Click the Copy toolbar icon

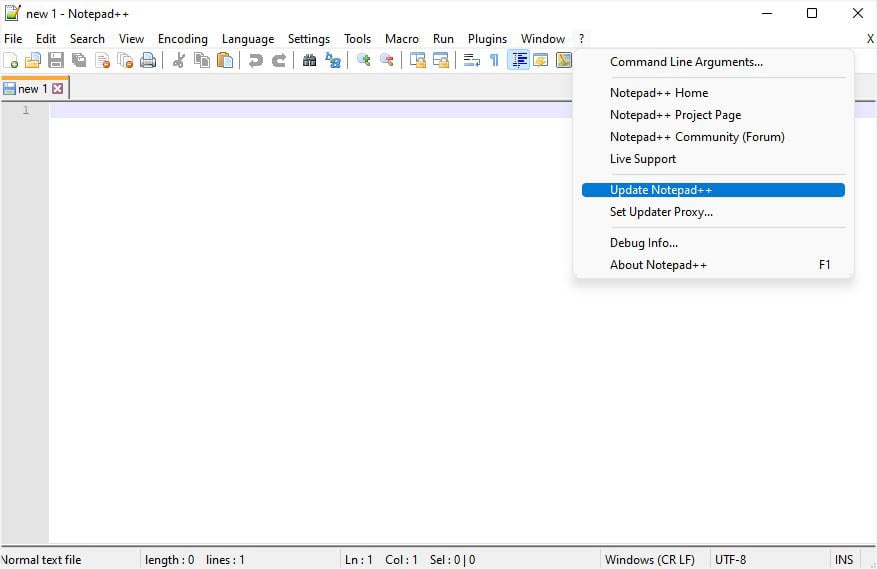tap(202, 60)
